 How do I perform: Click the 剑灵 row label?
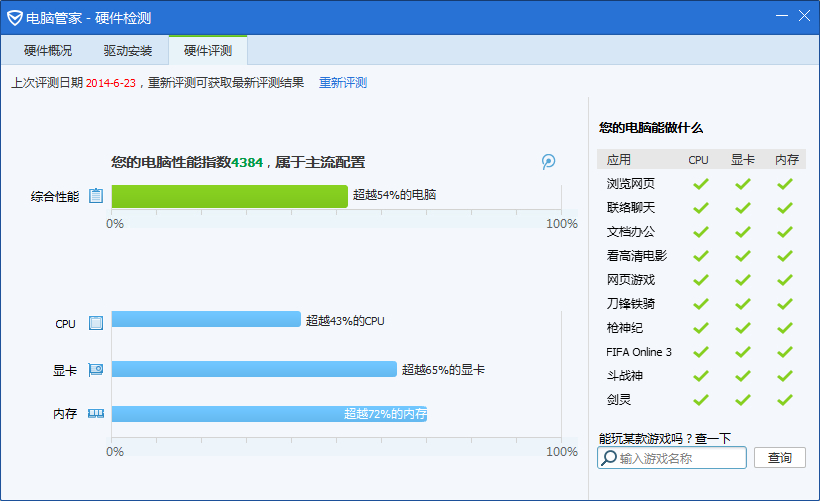(x=619, y=400)
